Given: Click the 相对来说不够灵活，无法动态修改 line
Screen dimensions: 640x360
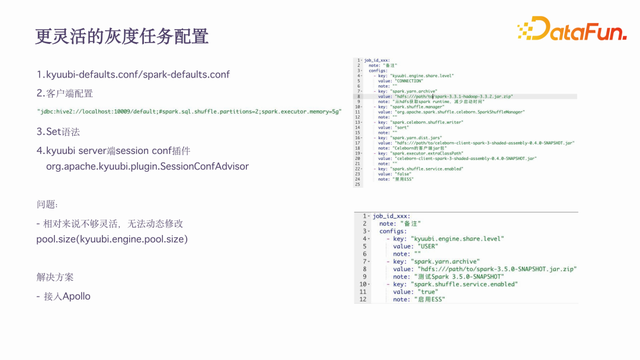Looking at the screenshot, I should (x=109, y=224).
